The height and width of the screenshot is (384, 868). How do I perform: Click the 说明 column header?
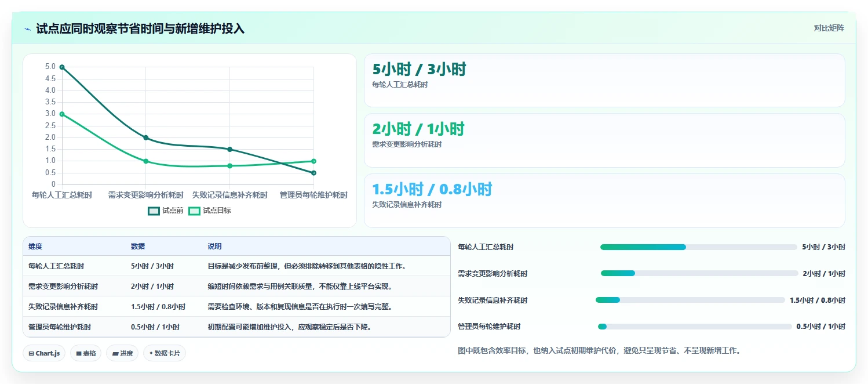click(x=214, y=247)
